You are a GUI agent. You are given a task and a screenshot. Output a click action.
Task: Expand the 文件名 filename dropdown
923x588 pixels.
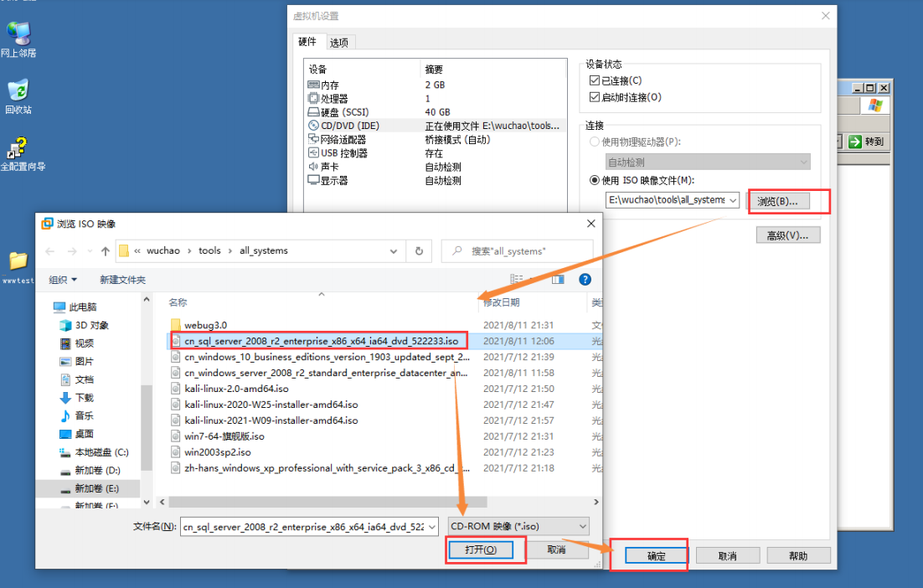(x=432, y=527)
